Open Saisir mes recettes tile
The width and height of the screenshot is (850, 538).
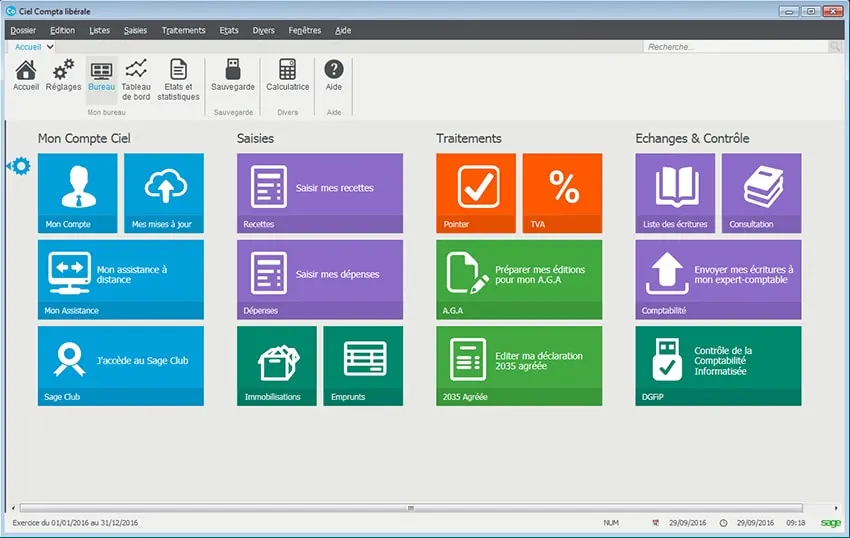click(x=320, y=193)
